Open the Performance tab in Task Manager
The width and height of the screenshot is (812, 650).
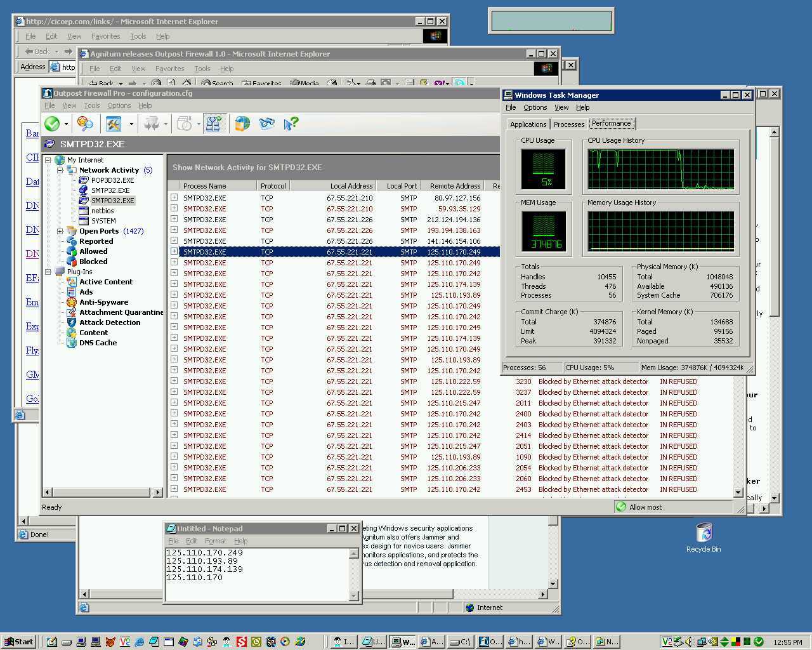[612, 123]
